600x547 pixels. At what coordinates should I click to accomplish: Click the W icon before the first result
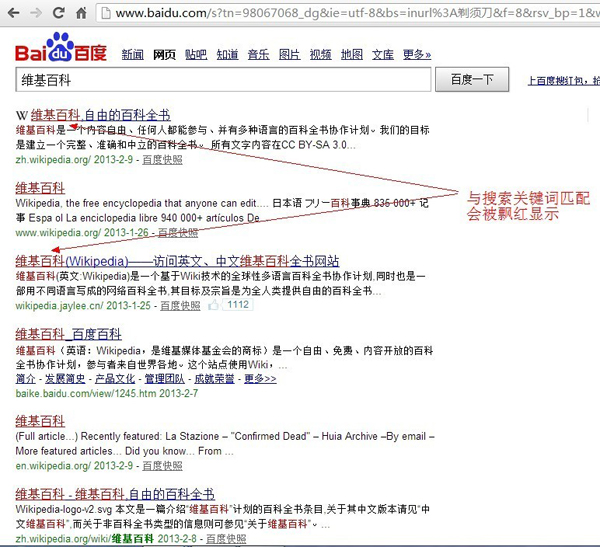[x=22, y=115]
